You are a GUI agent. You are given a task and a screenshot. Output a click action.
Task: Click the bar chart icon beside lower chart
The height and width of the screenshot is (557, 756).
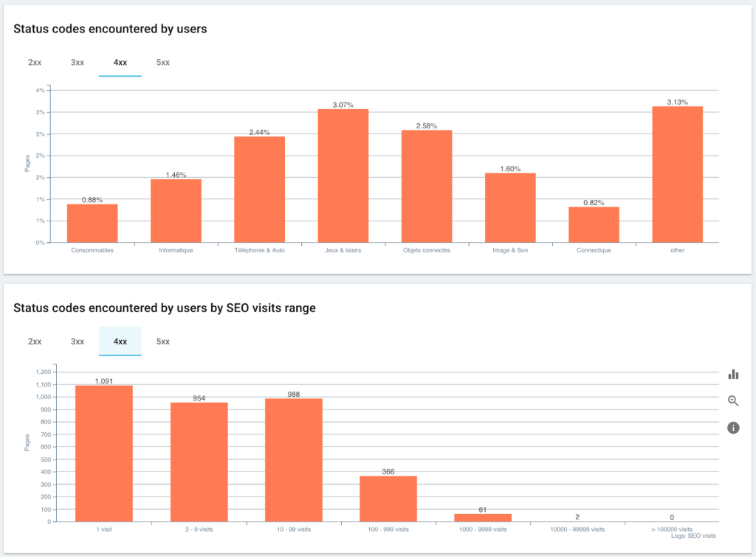pos(733,374)
